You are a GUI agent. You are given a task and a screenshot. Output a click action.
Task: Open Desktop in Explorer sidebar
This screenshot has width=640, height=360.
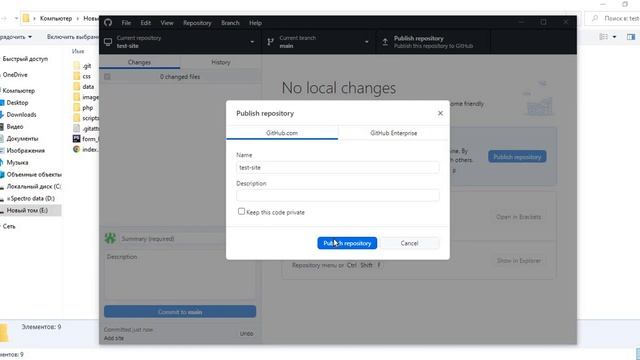point(17,103)
